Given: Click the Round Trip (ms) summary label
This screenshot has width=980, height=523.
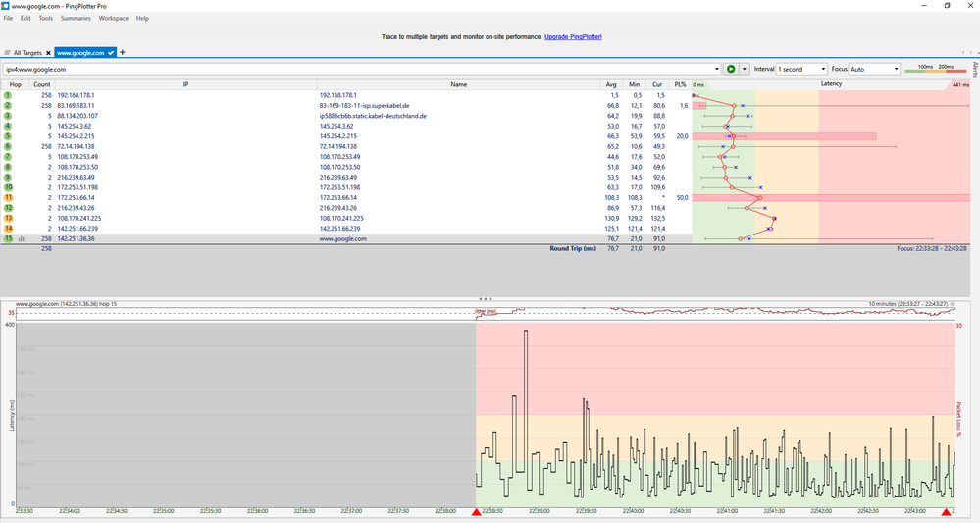Looking at the screenshot, I should [x=573, y=248].
